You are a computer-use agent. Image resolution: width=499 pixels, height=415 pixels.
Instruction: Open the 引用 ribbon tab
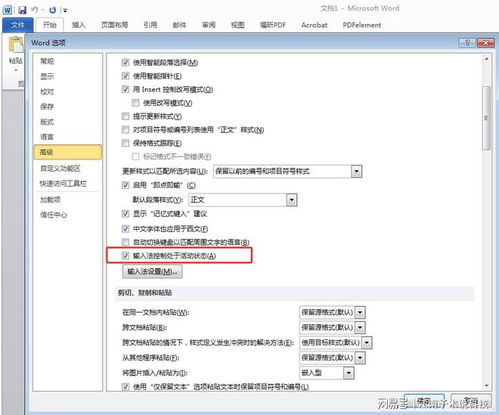[x=150, y=25]
